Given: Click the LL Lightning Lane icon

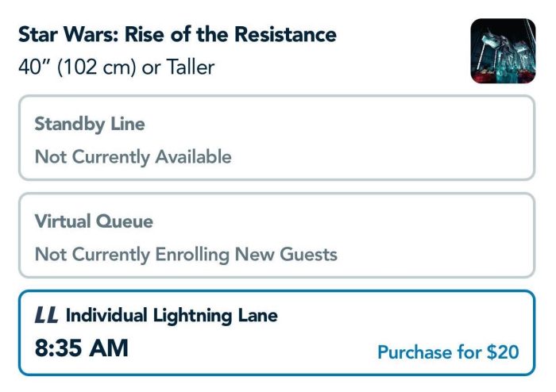Looking at the screenshot, I should point(46,315).
